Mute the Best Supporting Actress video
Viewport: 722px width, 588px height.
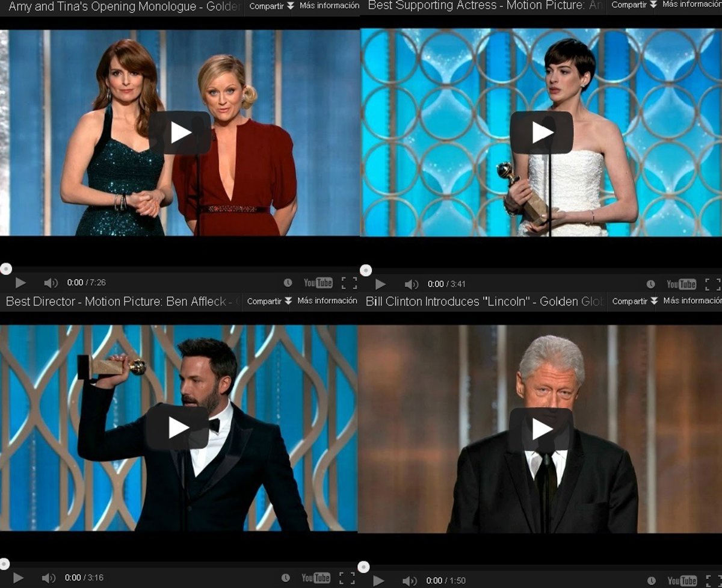411,284
